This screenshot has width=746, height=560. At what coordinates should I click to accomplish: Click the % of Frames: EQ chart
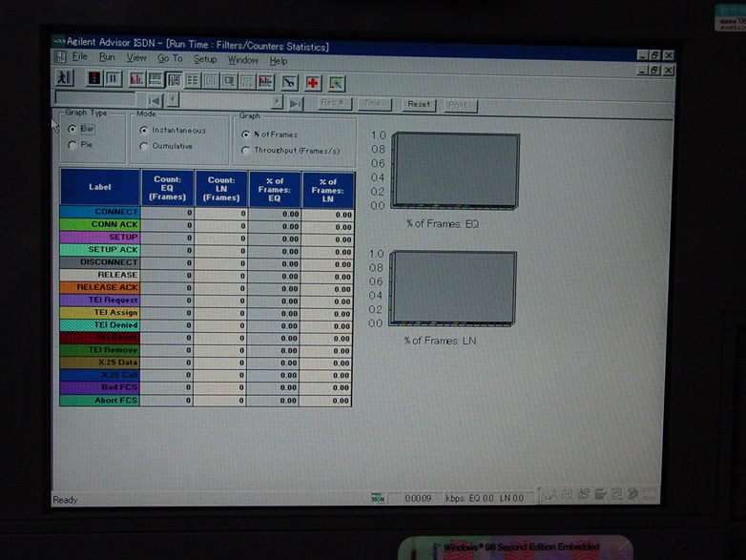coord(455,171)
